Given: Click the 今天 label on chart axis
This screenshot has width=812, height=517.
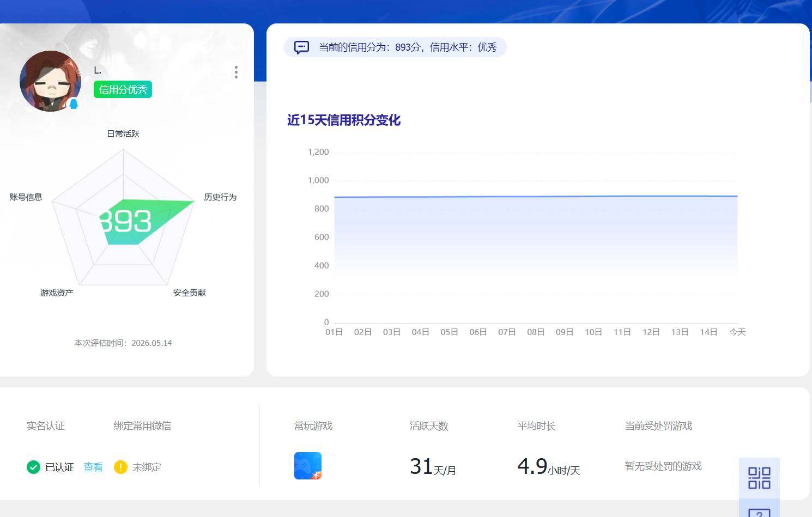Looking at the screenshot, I should [x=737, y=332].
